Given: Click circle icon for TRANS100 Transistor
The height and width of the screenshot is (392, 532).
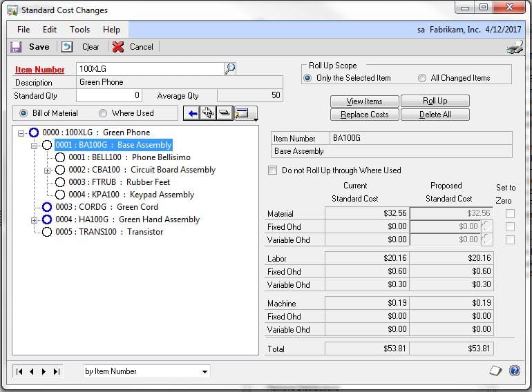Looking at the screenshot, I should pos(47,232).
